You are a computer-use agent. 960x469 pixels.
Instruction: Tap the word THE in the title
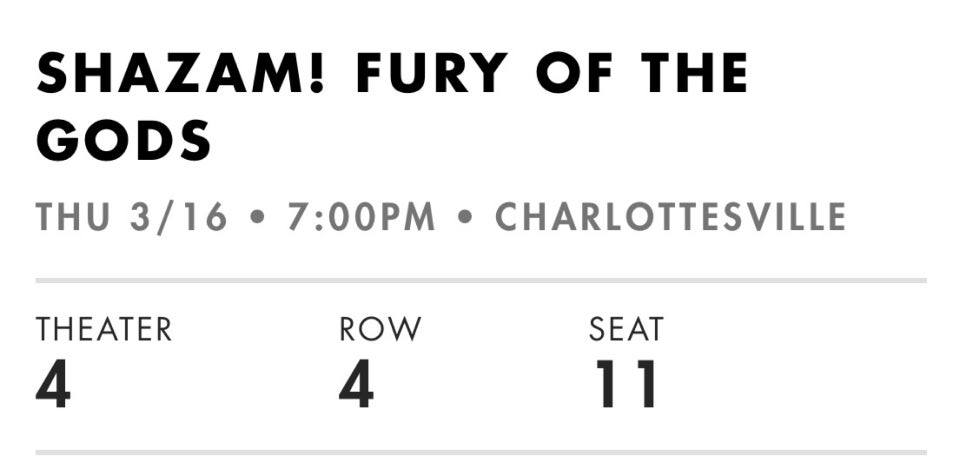(x=695, y=73)
